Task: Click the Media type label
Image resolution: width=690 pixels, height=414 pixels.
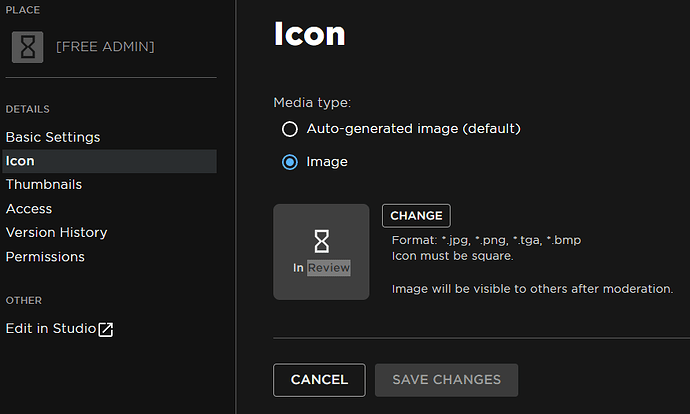Action: pyautogui.click(x=312, y=103)
